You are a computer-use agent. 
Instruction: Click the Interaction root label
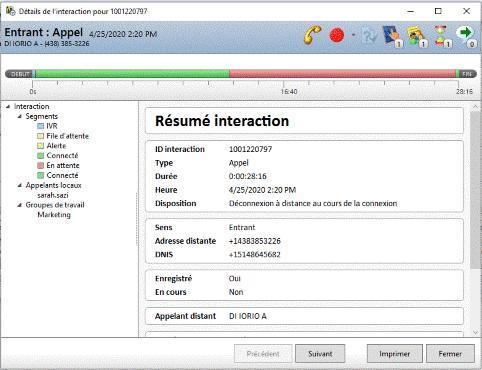click(x=31, y=106)
